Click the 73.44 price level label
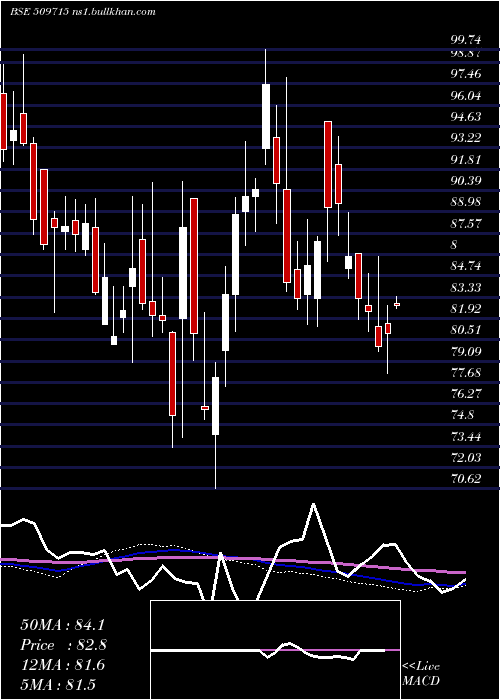Image resolution: width=500 pixels, height=700 pixels. coord(466,437)
